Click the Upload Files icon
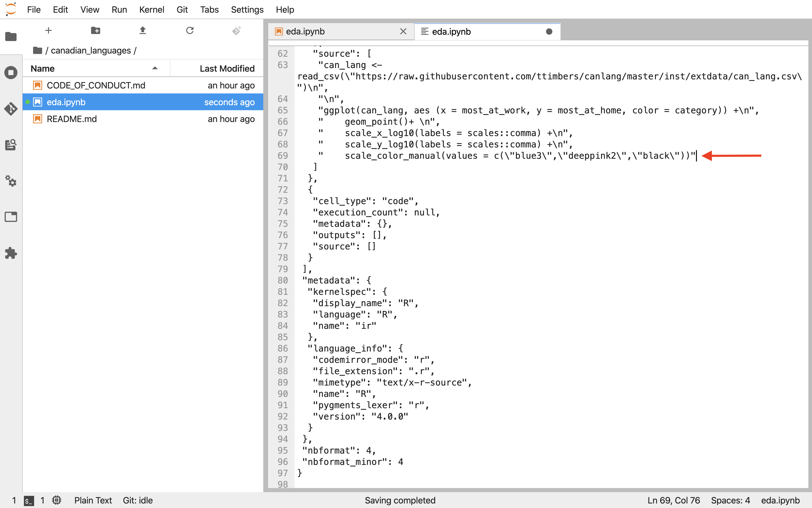Image resolution: width=812 pixels, height=508 pixels. 143,31
